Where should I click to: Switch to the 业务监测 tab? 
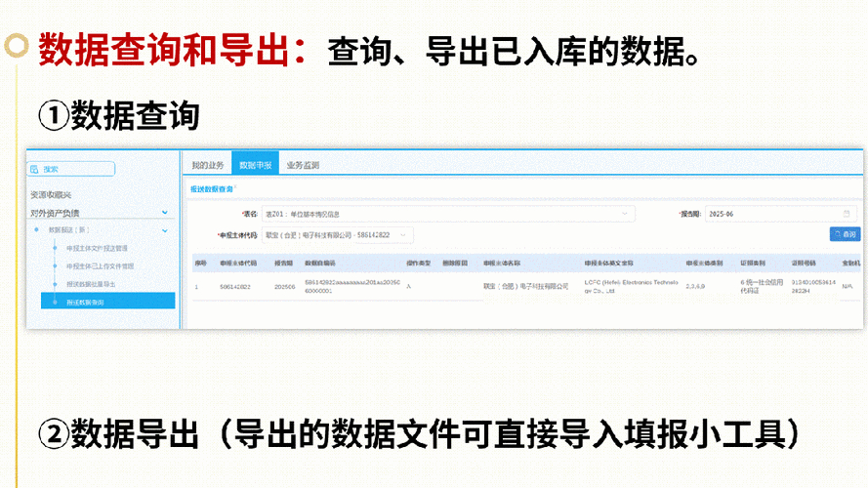[303, 165]
